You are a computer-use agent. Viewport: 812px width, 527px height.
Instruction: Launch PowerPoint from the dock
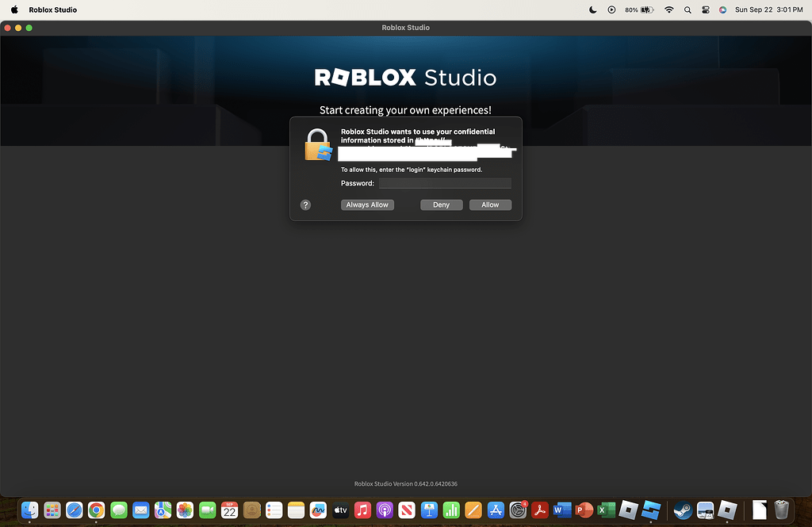584,510
